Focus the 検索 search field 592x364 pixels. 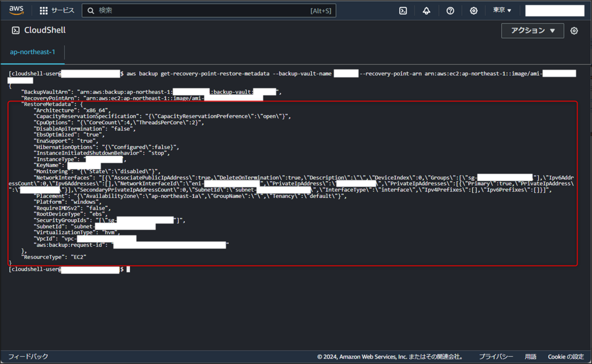click(209, 10)
